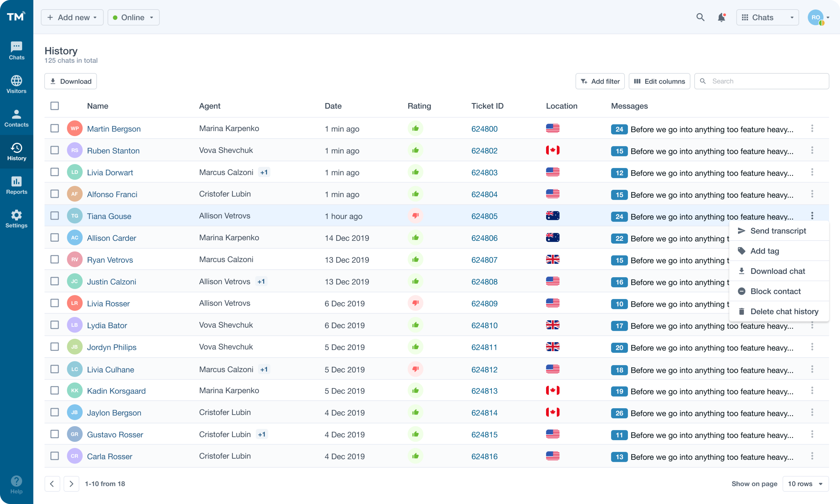840x504 pixels.
Task: Open the notifications bell
Action: coord(721,17)
